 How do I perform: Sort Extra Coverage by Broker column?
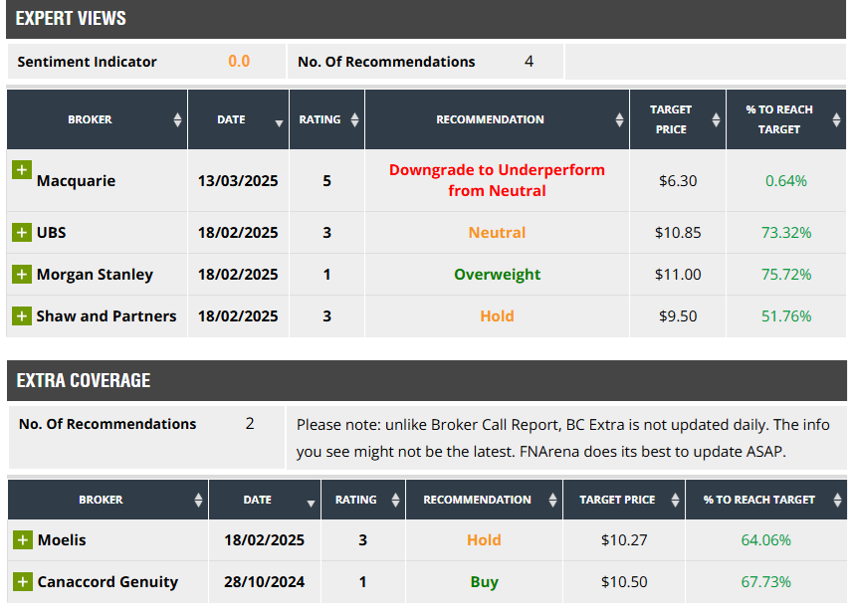click(x=107, y=500)
